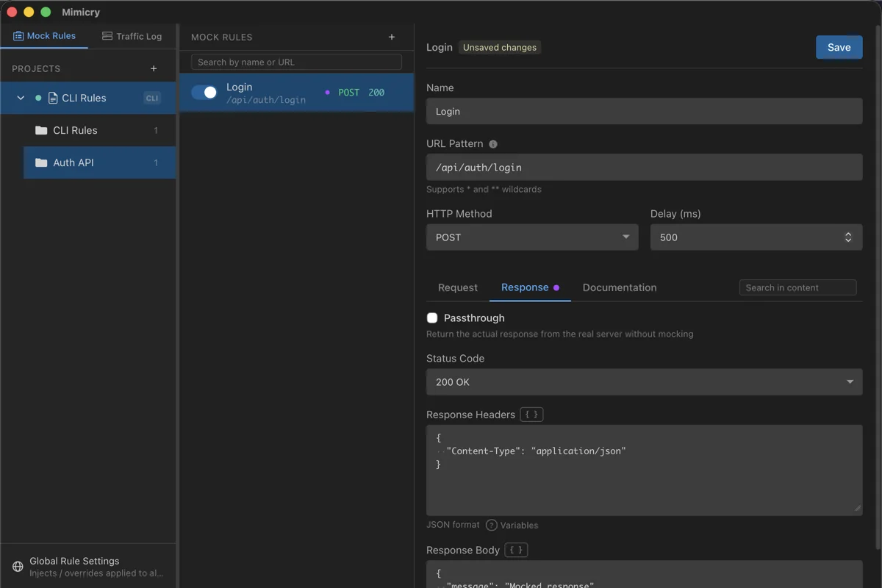Open the HTTP Method dropdown
The image size is (882, 588).
tap(532, 237)
